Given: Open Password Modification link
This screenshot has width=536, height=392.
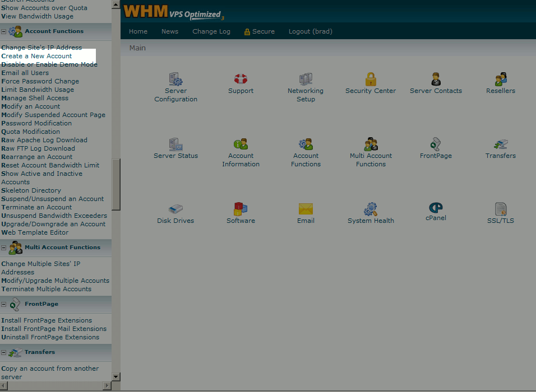Looking at the screenshot, I should pos(36,123).
